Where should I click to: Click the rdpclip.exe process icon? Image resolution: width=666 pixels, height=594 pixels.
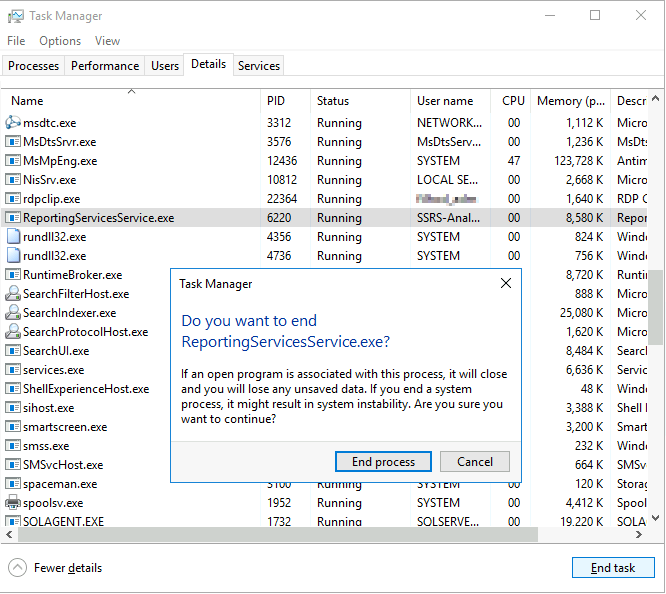[13, 198]
